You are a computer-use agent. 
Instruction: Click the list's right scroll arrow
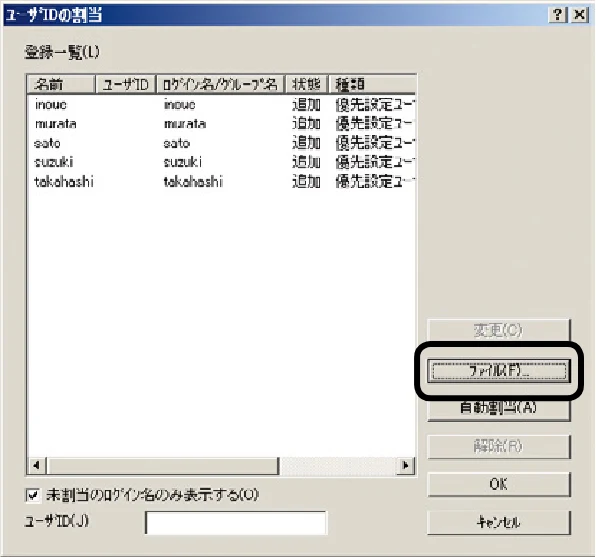pos(405,465)
